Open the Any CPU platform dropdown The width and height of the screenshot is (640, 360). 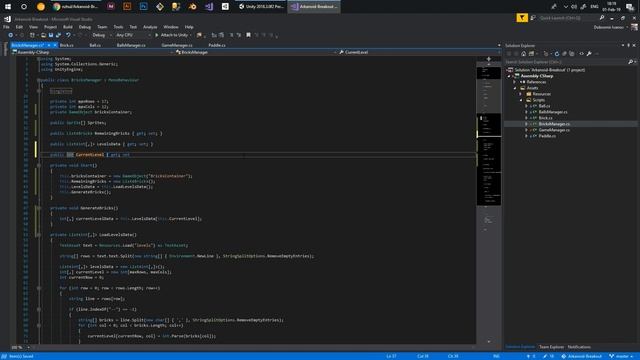point(133,36)
